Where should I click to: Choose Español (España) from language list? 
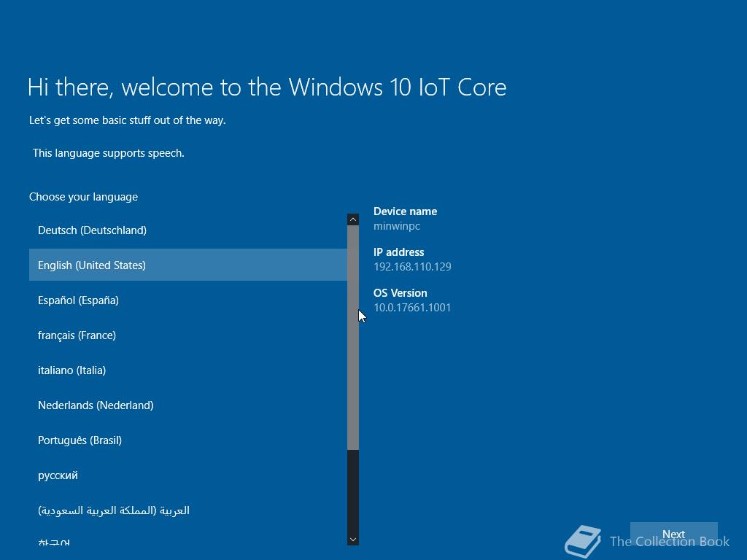coord(187,300)
